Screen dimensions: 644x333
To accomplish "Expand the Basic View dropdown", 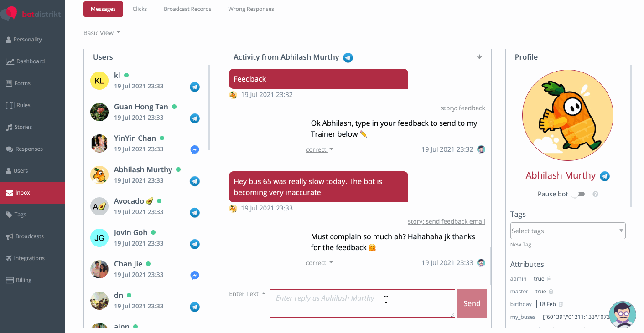I will [x=102, y=33].
